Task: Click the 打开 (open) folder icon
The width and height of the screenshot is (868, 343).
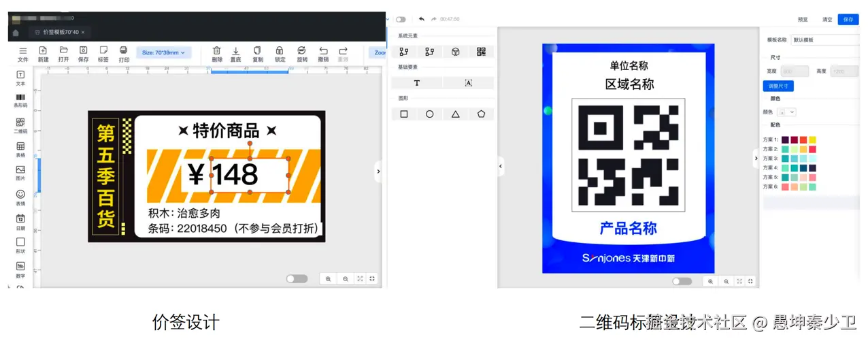Action: click(63, 54)
